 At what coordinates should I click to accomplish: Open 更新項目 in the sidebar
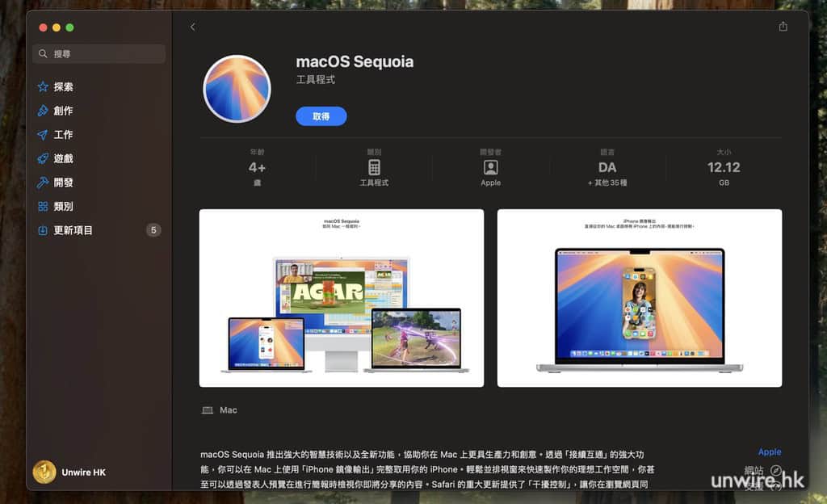[73, 230]
